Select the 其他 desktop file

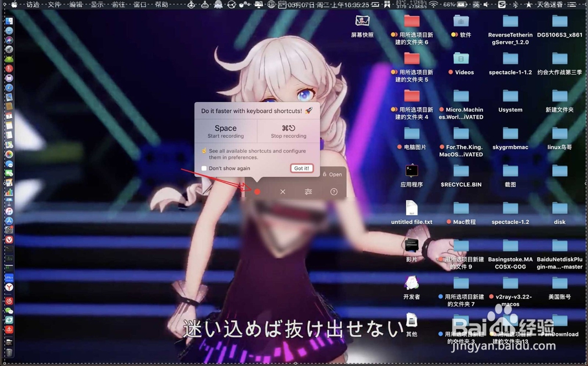[x=412, y=320]
